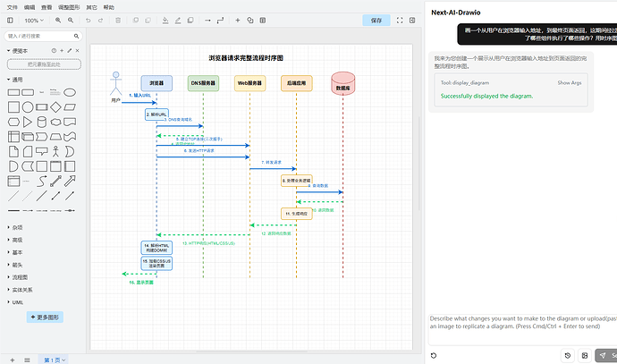Toggle the sidebar panels view icon
Viewport: 617px width, 364px height.
click(x=10, y=20)
